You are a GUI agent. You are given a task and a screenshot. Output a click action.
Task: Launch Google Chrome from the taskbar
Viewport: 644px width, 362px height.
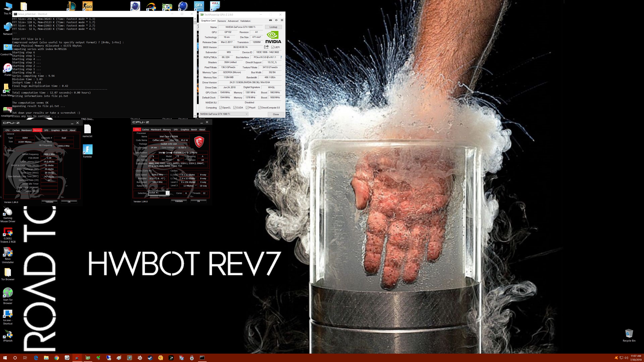[x=57, y=358]
